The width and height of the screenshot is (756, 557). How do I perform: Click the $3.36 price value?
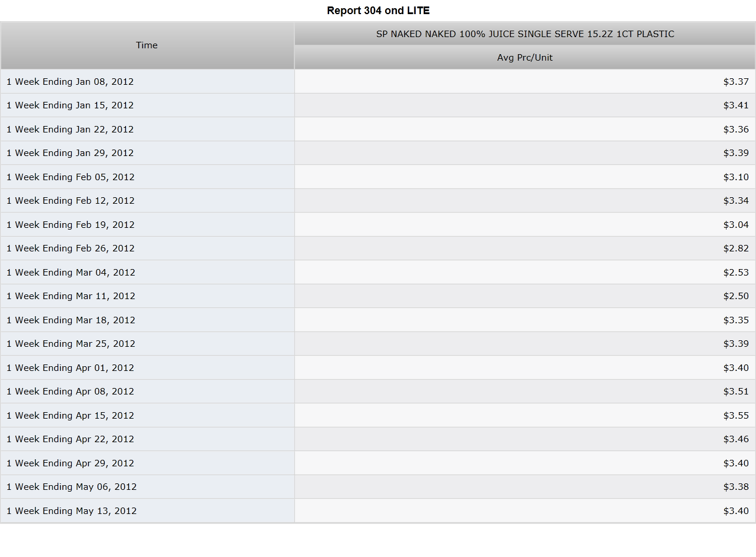736,130
